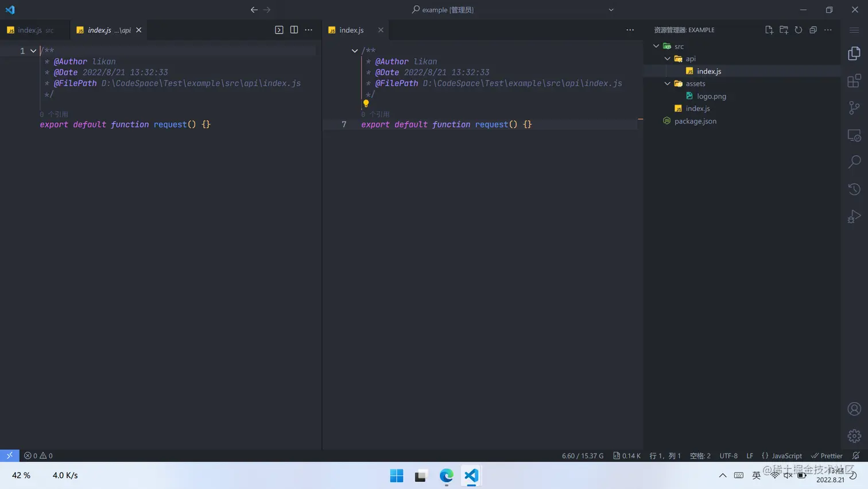Screen dimensions: 868x489
Task: Create a new file in Explorer
Action: [769, 30]
